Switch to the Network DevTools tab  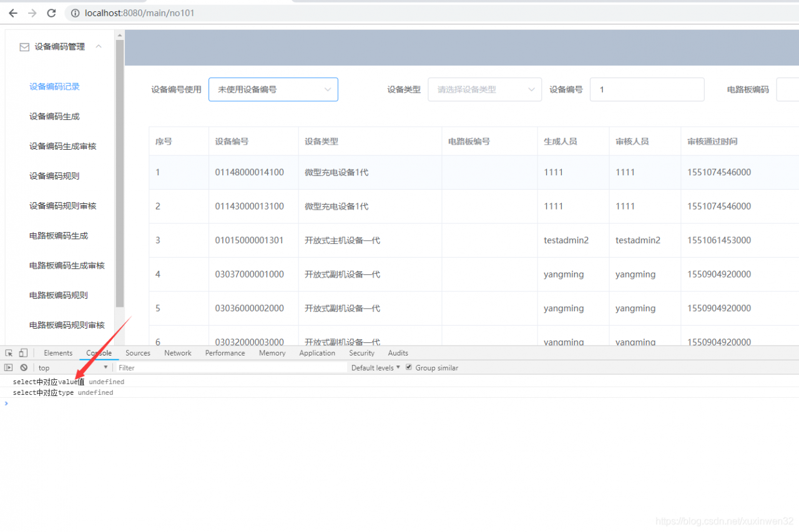[x=178, y=353]
